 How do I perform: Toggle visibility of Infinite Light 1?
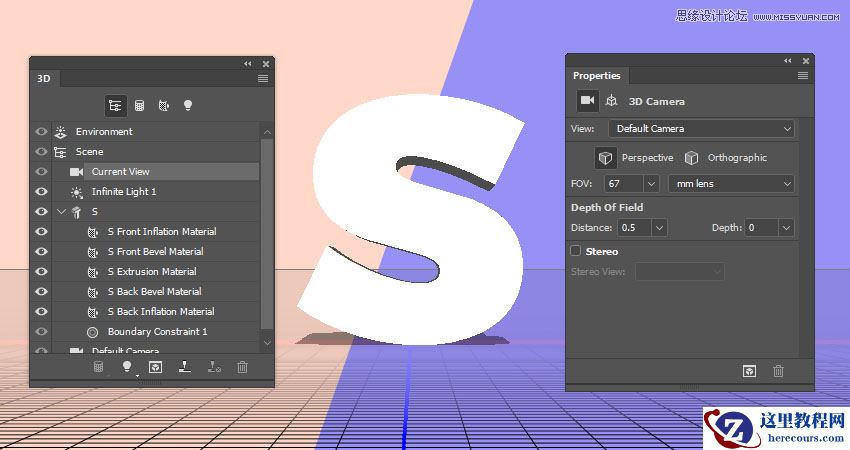pos(41,192)
